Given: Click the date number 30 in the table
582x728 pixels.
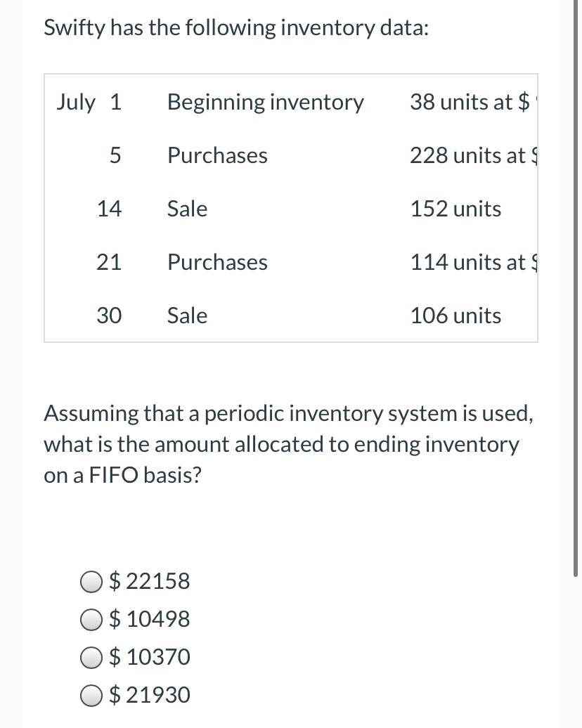Looking at the screenshot, I should tap(109, 316).
